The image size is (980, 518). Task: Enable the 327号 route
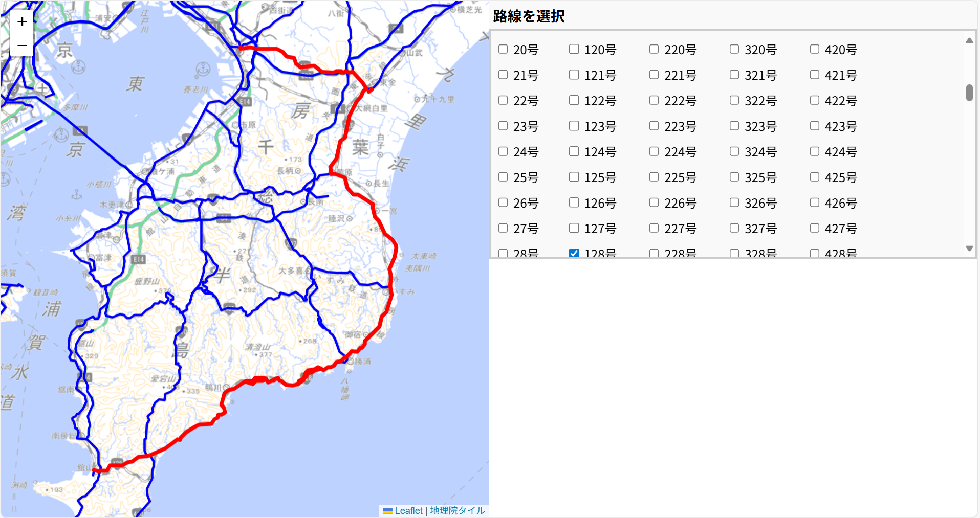[734, 228]
